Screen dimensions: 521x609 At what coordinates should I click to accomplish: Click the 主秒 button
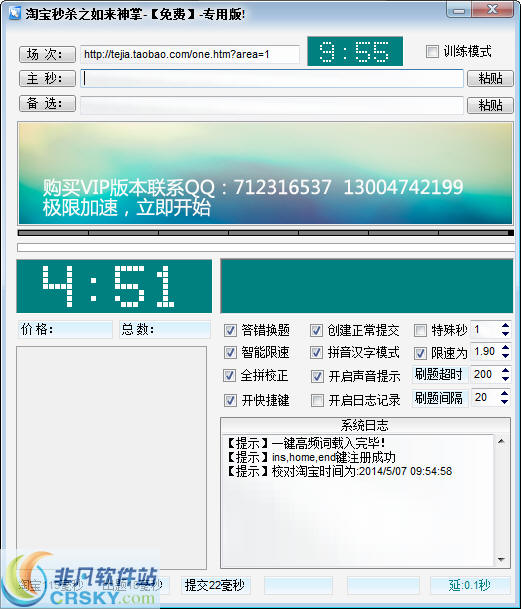47,78
